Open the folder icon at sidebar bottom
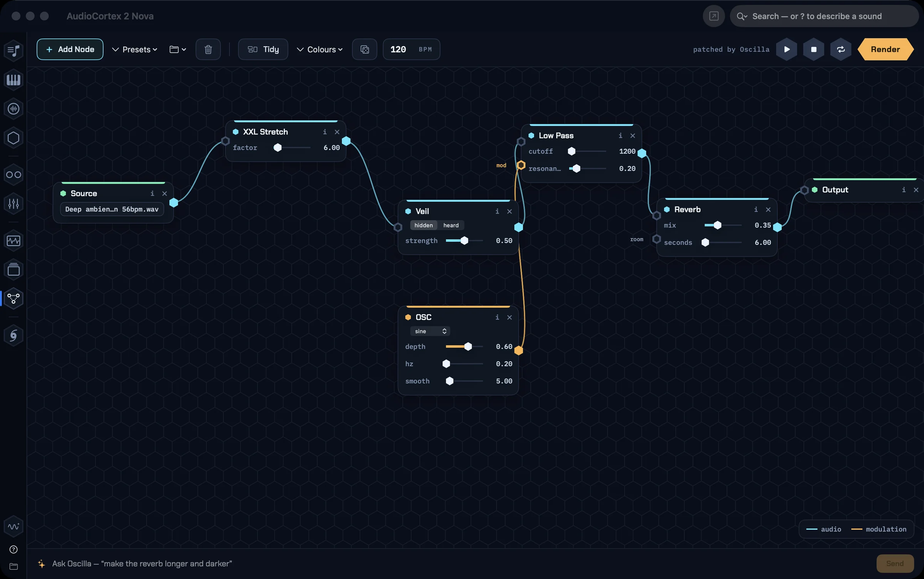This screenshot has width=924, height=579. 13,566
